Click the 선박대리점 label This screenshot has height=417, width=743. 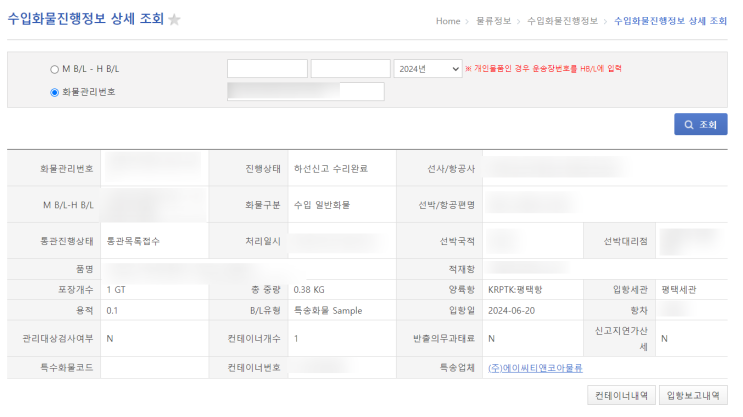(x=625, y=241)
